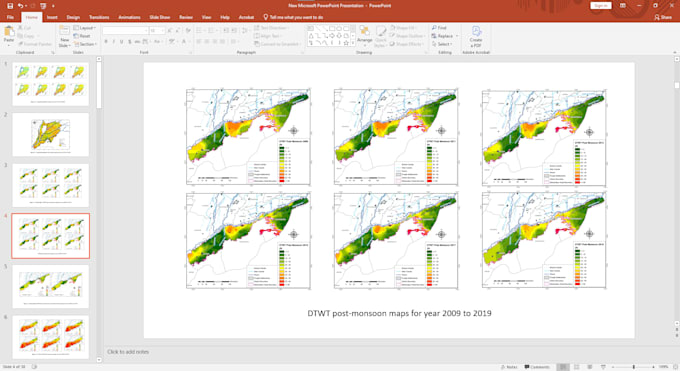Switch to the Insert tab

click(x=52, y=17)
